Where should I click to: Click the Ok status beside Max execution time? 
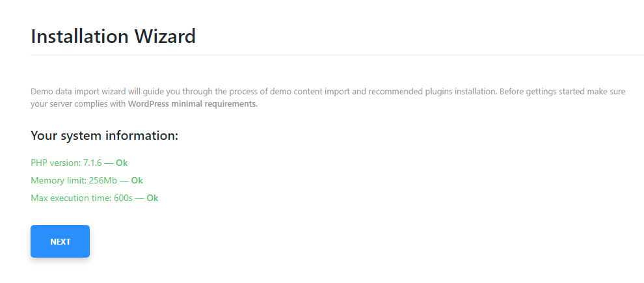pos(152,198)
